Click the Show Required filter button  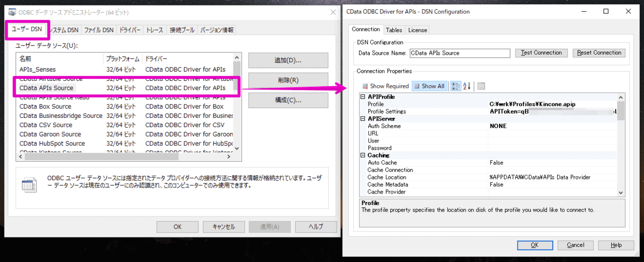point(385,86)
